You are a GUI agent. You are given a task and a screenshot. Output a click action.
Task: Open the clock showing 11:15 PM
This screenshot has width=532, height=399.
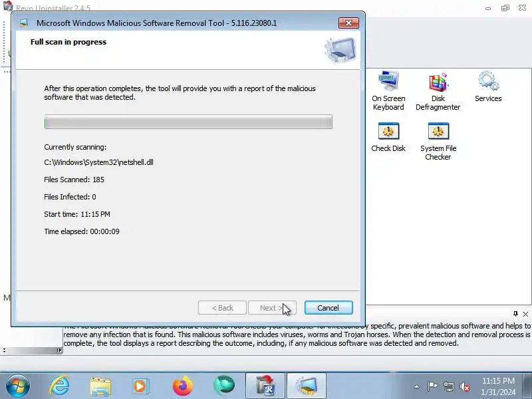click(498, 386)
